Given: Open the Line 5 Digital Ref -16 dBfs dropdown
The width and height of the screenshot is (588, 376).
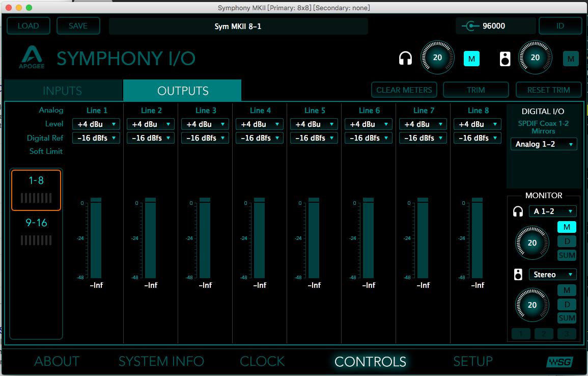Looking at the screenshot, I should [314, 138].
